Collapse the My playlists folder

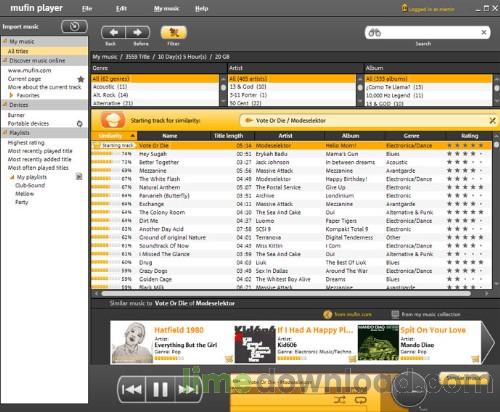click(12, 177)
